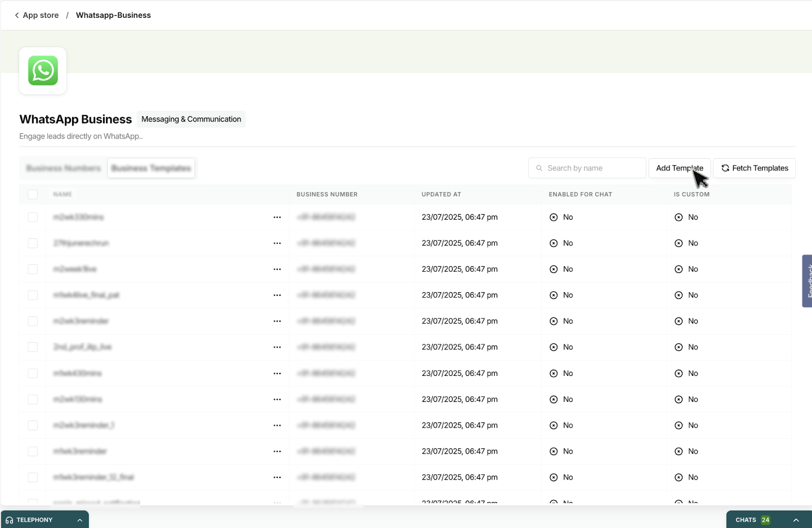Image resolution: width=812 pixels, height=528 pixels.
Task: Expand the Telephony panel with its chevron
Action: click(80, 520)
